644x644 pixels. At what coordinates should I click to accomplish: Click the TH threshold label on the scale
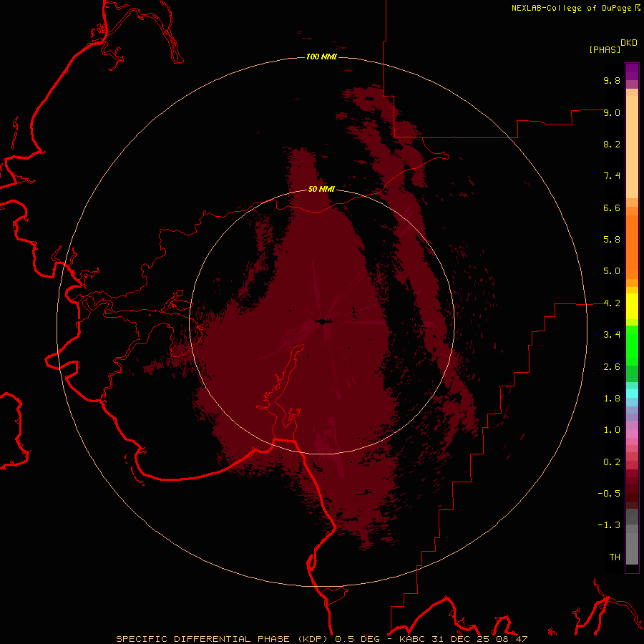[x=615, y=557]
